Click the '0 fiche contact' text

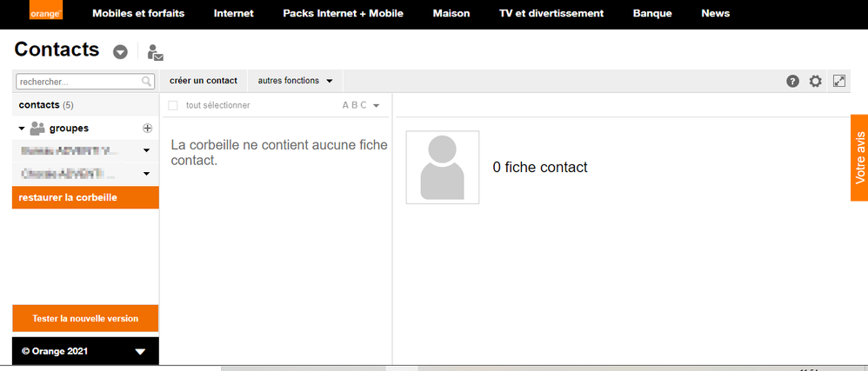(540, 167)
